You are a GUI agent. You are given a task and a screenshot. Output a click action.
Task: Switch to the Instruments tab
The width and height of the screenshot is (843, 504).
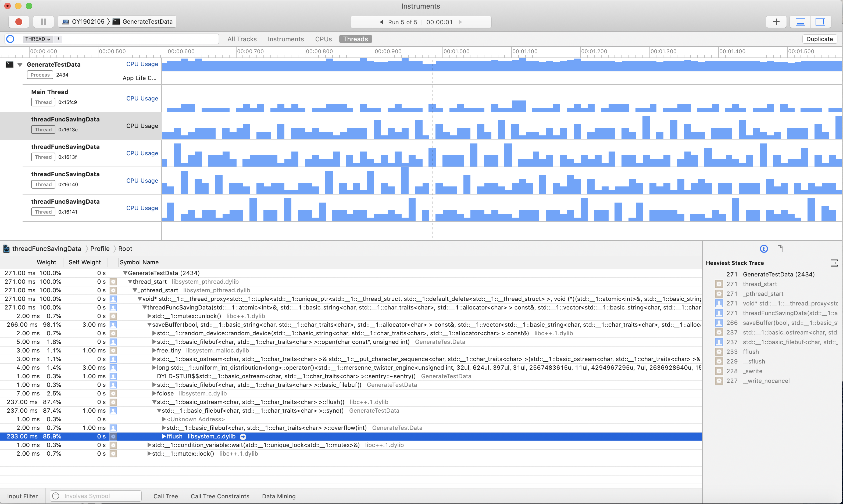[286, 39]
